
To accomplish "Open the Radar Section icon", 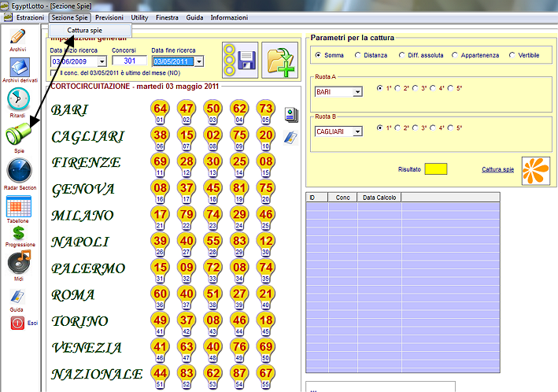I will tap(19, 171).
